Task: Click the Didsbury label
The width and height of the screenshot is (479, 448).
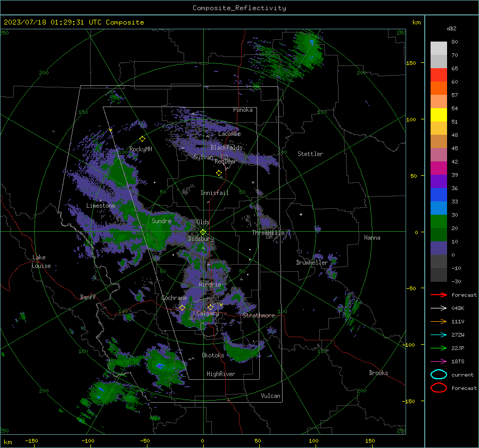Action: click(201, 239)
